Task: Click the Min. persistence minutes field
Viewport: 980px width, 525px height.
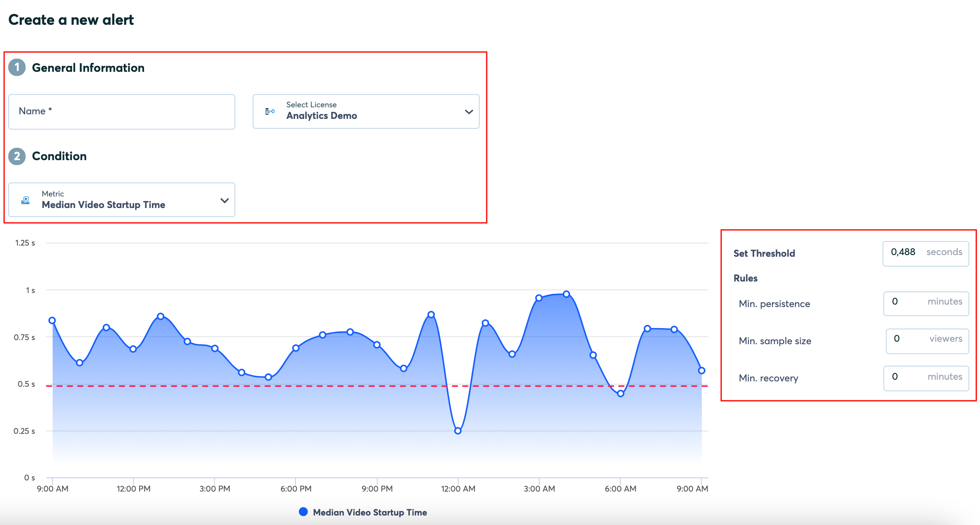Action: pos(926,303)
